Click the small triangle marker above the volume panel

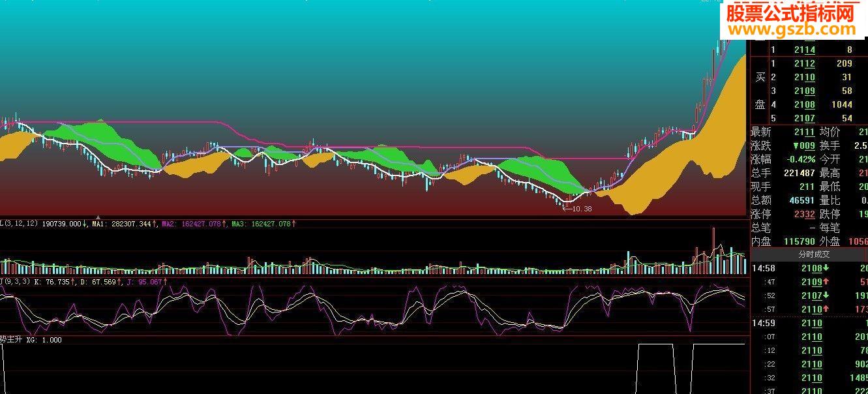tap(98, 217)
